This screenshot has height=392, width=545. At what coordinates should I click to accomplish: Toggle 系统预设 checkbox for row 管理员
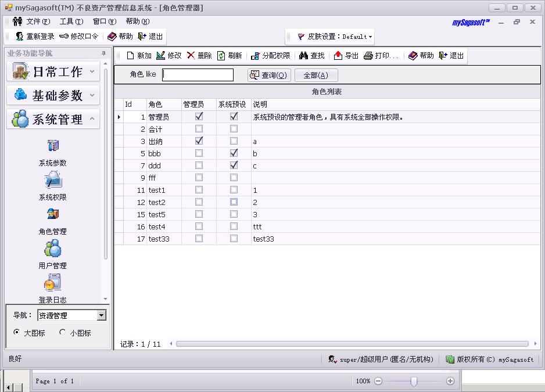point(234,117)
